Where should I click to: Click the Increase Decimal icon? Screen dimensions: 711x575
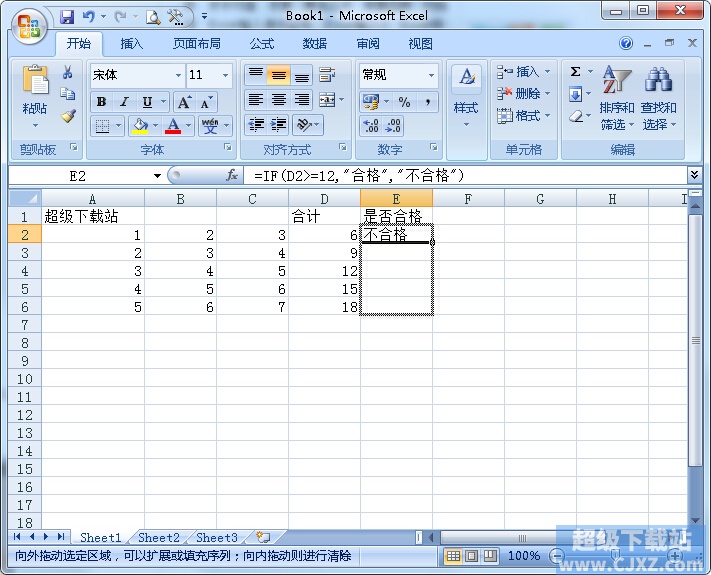(x=371, y=126)
